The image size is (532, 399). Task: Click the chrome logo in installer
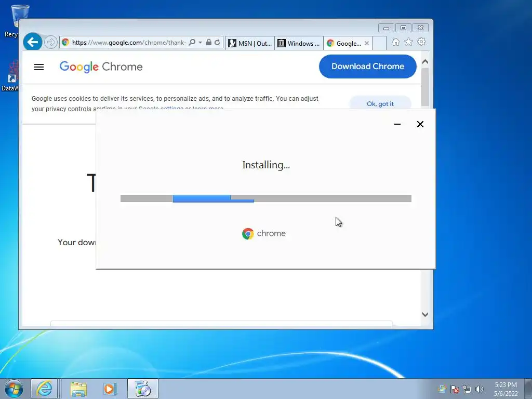click(x=264, y=233)
